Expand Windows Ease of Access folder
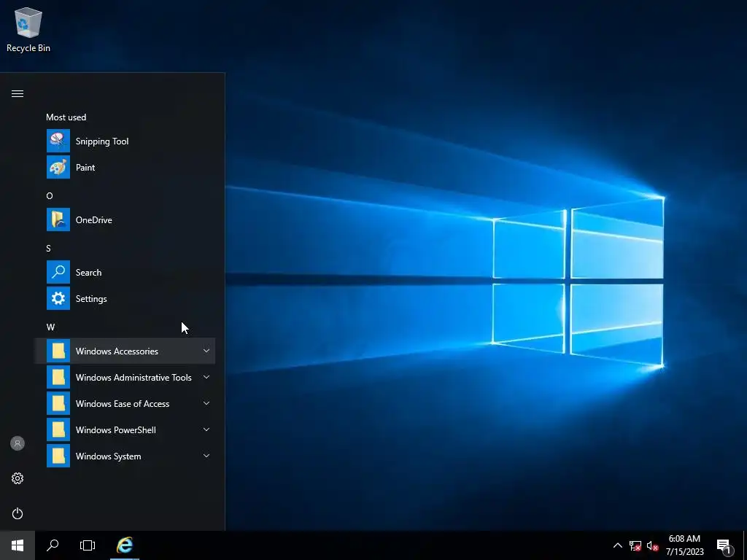 [124, 403]
